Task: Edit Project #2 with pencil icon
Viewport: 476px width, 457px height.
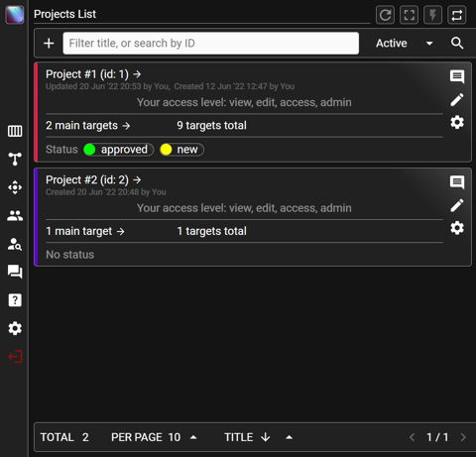Action: 457,205
